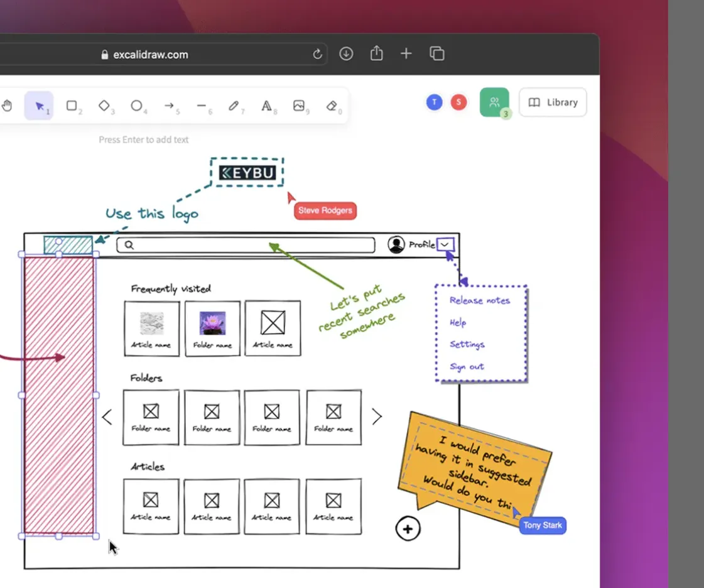Select the Eraser tool
This screenshot has width=704, height=588.
[332, 106]
